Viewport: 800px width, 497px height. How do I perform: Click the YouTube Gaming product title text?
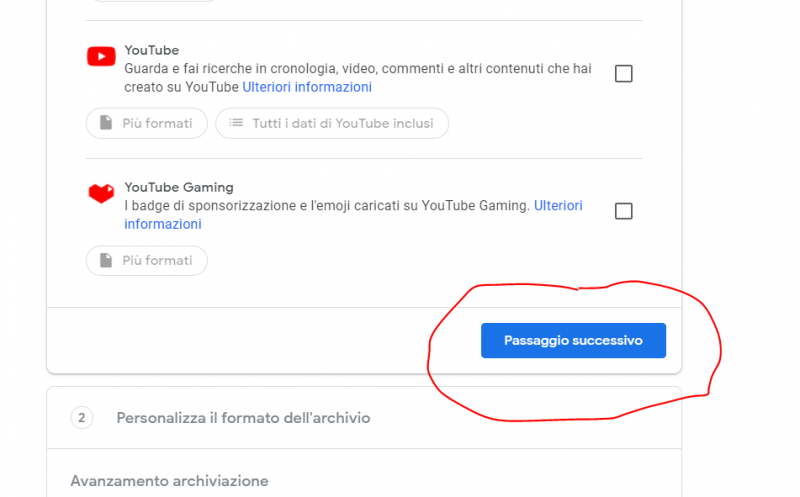179,187
